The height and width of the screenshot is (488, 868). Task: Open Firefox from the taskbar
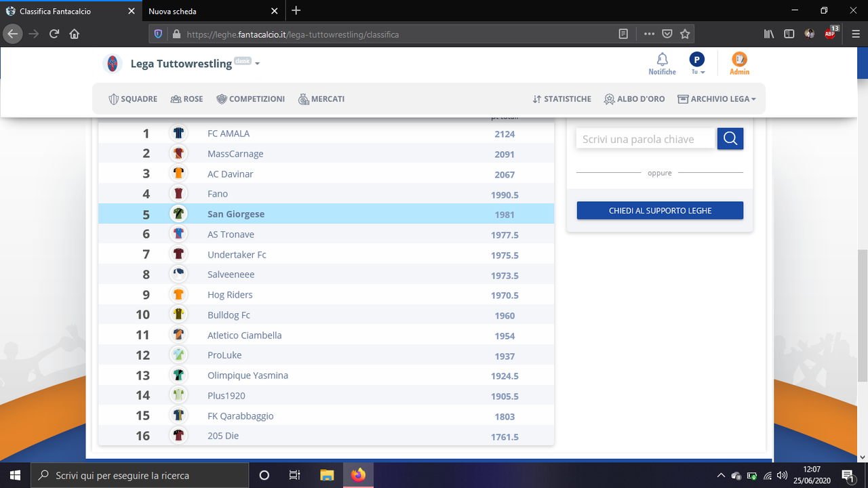(357, 474)
